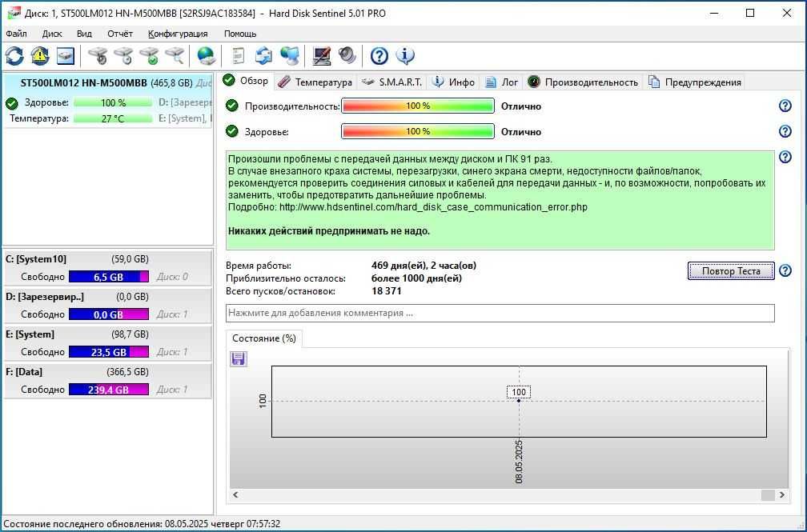807x532 pixels.
Task: Click the chart scroll right arrow
Action: coord(782,494)
